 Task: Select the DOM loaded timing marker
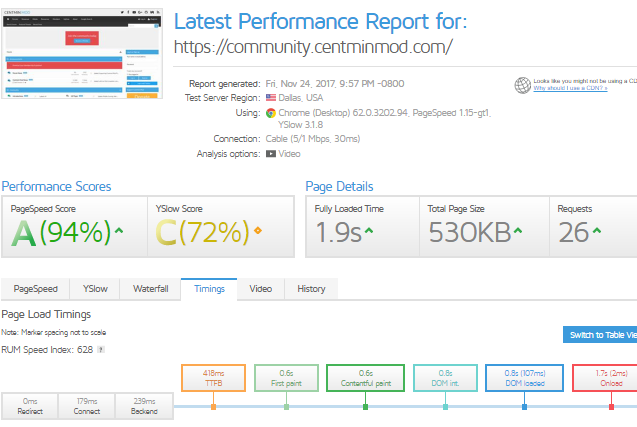524,378
